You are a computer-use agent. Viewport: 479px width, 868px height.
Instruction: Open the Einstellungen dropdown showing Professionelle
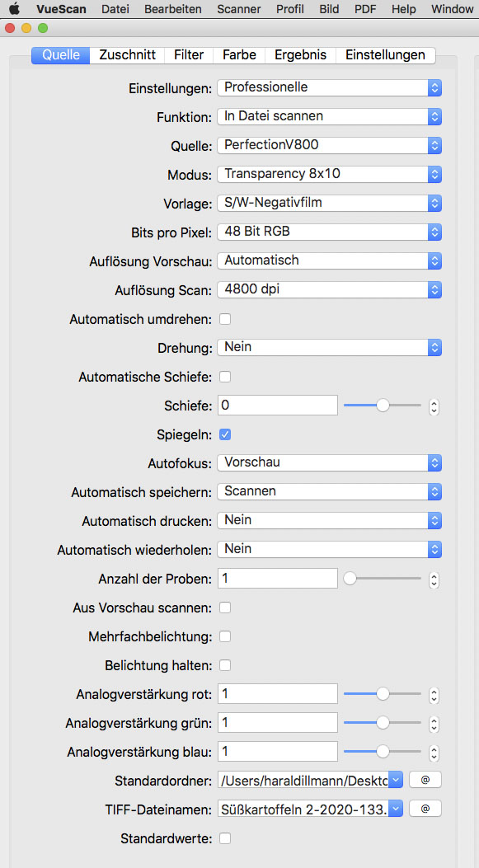330,87
